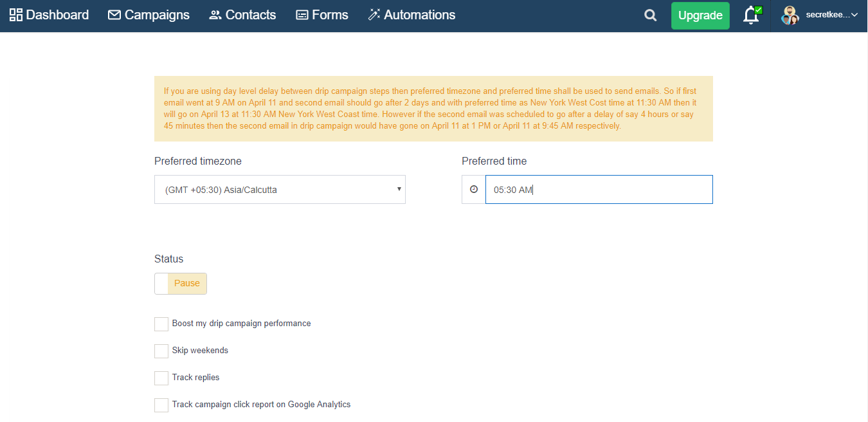Expand the secretkee account menu
Viewport: 868px width, 422px height.
coord(832,15)
